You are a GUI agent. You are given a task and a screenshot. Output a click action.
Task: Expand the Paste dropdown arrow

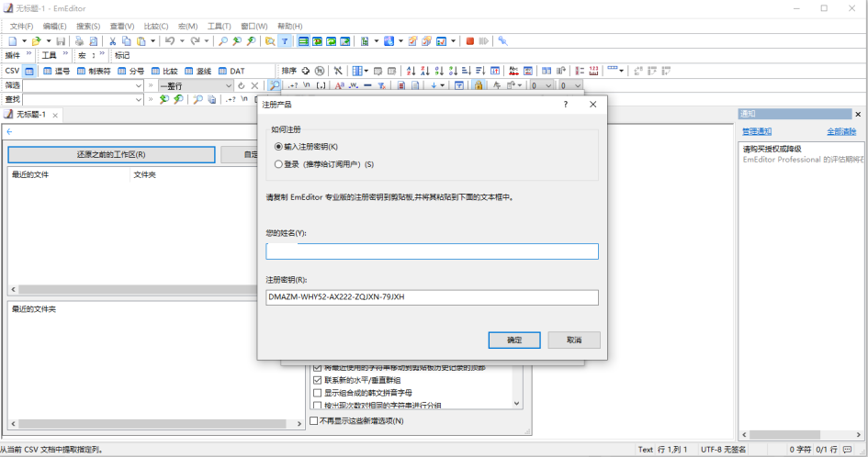pos(152,41)
